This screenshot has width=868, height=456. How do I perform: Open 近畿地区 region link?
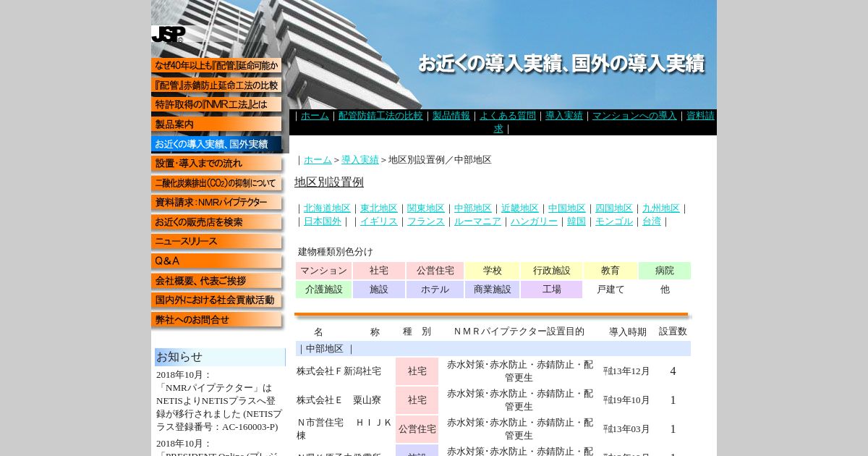click(520, 208)
